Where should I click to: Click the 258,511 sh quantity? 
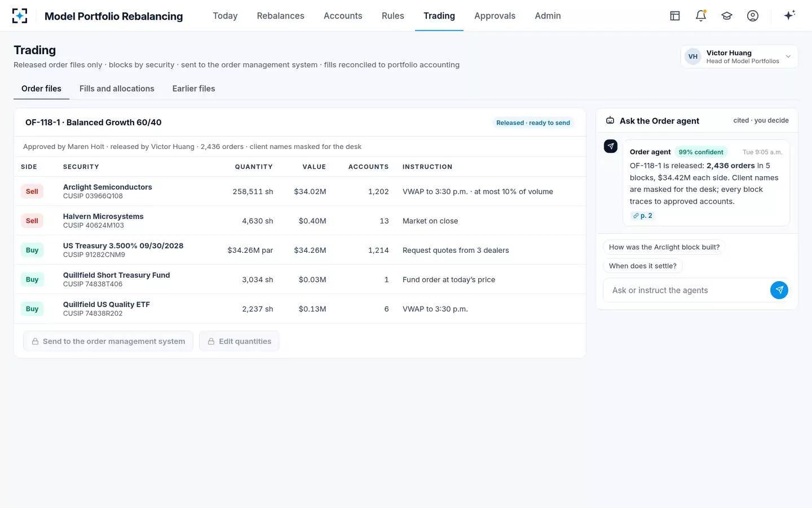(253, 191)
